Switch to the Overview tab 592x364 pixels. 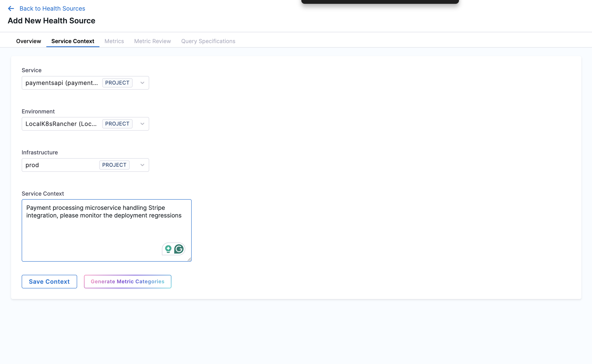click(x=28, y=41)
